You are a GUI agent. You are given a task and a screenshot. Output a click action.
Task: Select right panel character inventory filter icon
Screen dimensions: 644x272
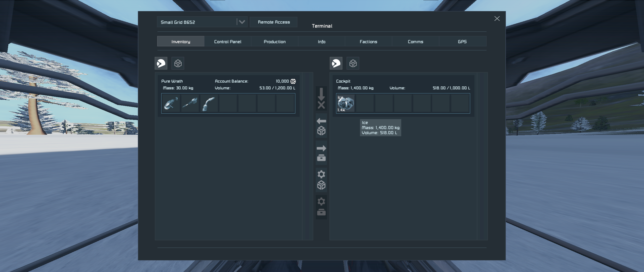point(336,63)
